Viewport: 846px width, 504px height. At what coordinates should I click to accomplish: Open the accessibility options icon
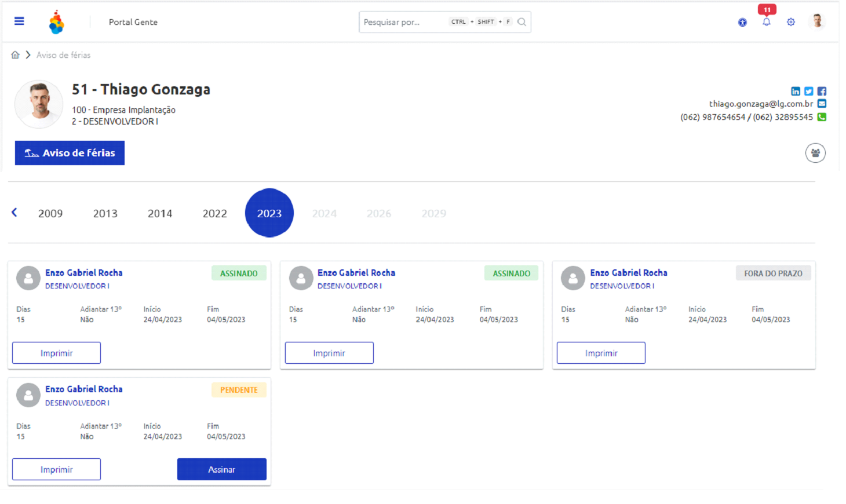point(742,23)
